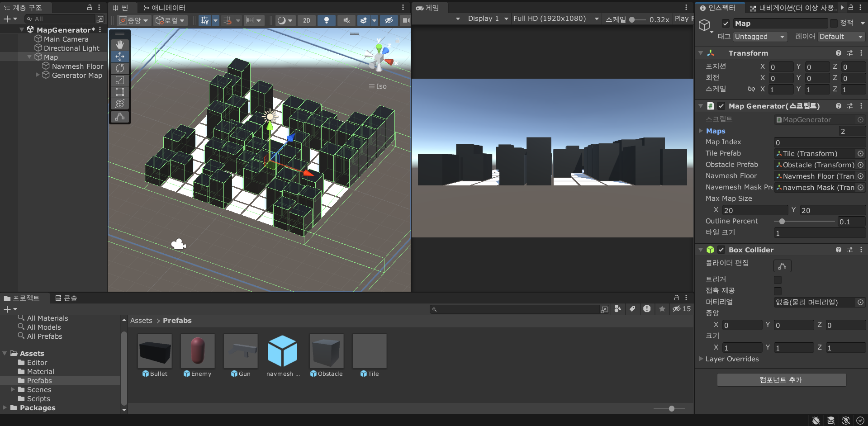Open Display 1 dropdown in Game view
868x426 pixels.
pos(488,19)
